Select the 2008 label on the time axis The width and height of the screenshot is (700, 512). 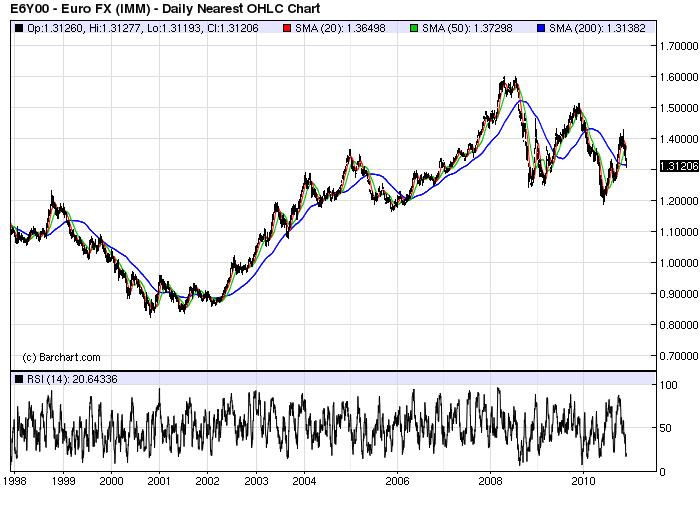[489, 481]
